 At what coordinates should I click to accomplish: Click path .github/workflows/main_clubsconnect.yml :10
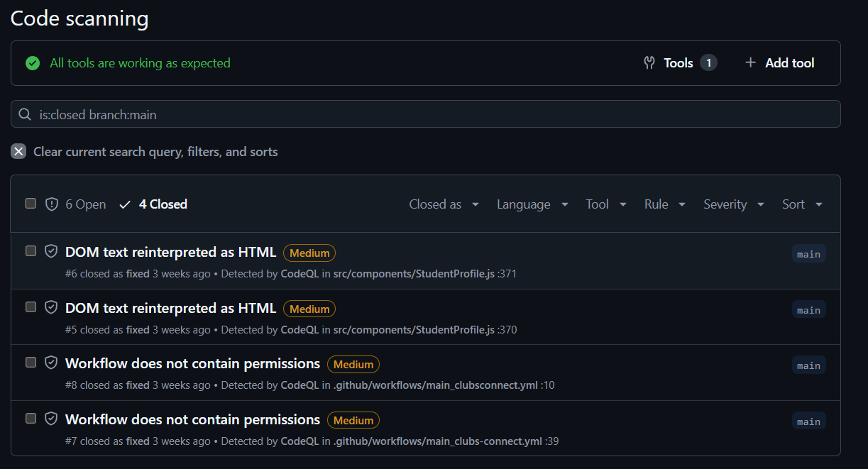click(x=444, y=385)
